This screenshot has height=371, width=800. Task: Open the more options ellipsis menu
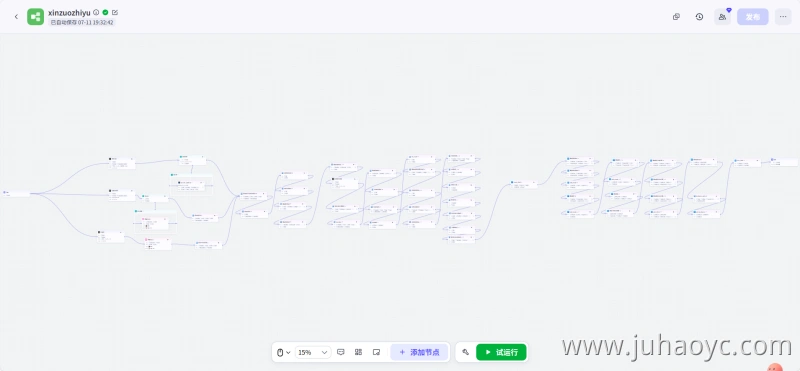783,17
